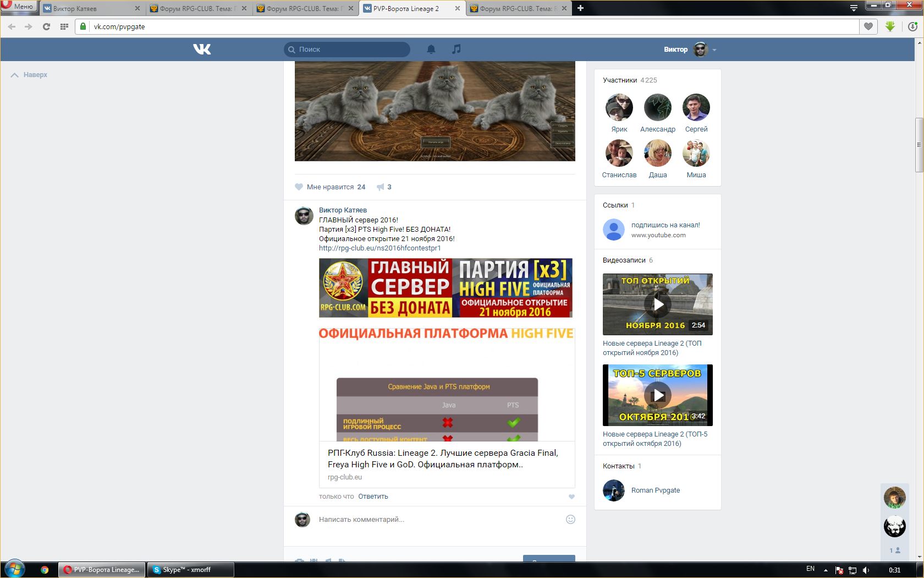
Task: Show hidden system tray icons
Action: click(x=826, y=570)
